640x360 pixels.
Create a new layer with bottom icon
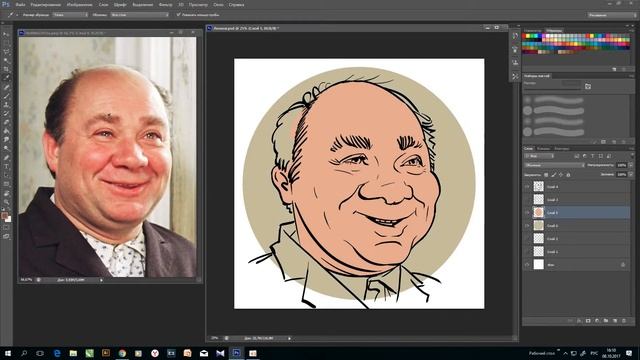615,321
